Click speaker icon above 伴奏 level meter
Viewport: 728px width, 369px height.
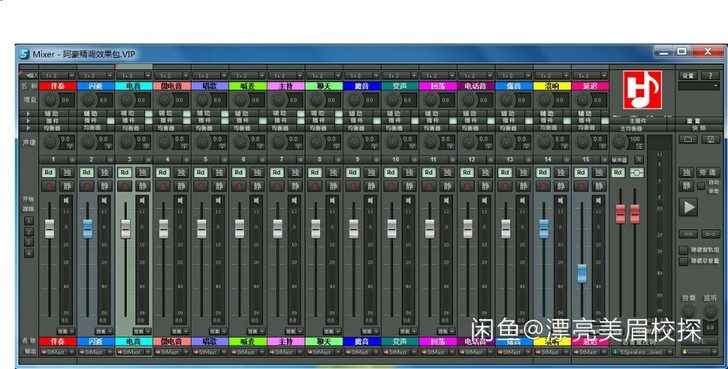click(66, 201)
